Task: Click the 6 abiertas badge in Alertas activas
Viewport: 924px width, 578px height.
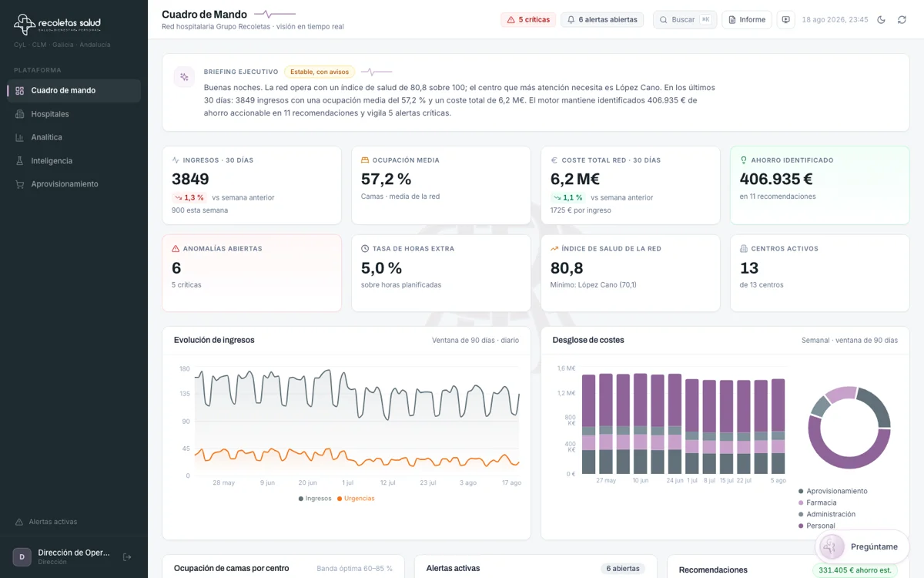Action: [623, 569]
